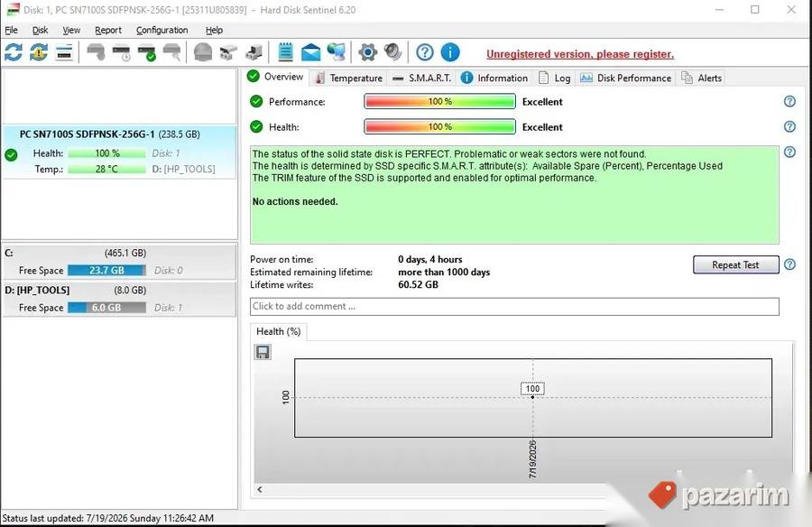Image resolution: width=812 pixels, height=527 pixels.
Task: Open the report notepad toolbar icon
Action: tap(285, 52)
